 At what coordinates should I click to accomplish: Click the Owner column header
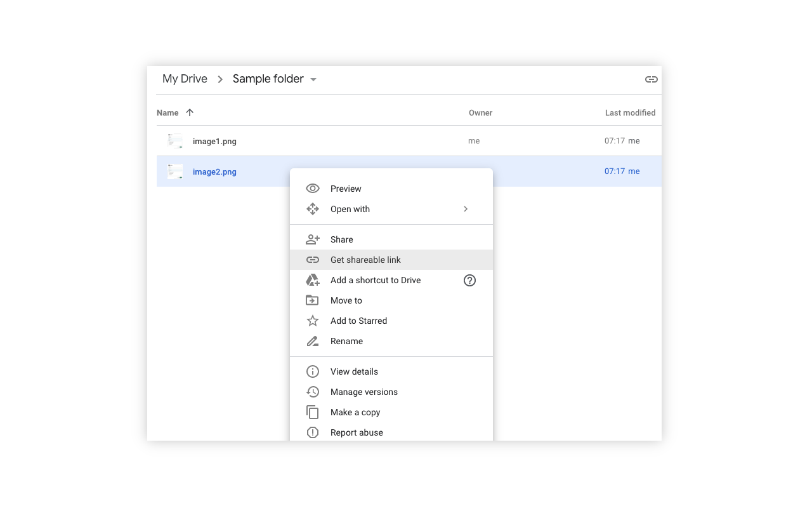pyautogui.click(x=480, y=112)
